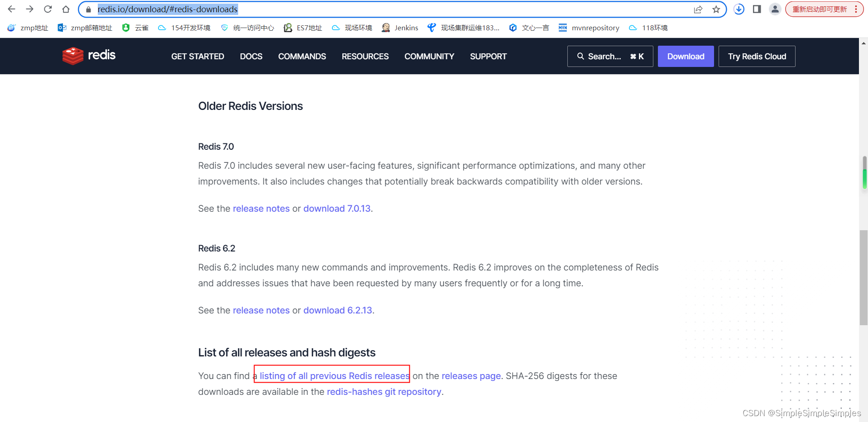Open the SUPPORT nav item
The width and height of the screenshot is (868, 422).
tap(488, 57)
